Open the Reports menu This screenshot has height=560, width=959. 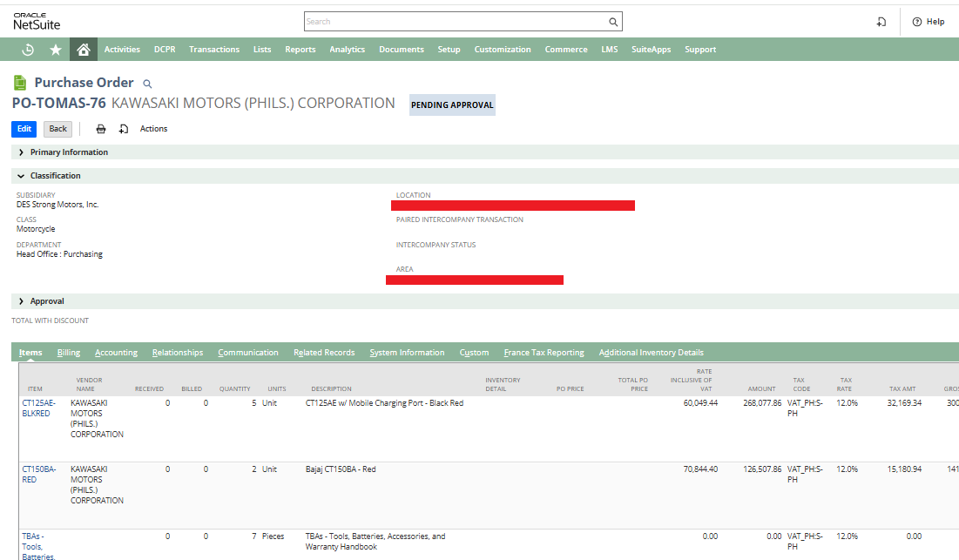pos(301,50)
